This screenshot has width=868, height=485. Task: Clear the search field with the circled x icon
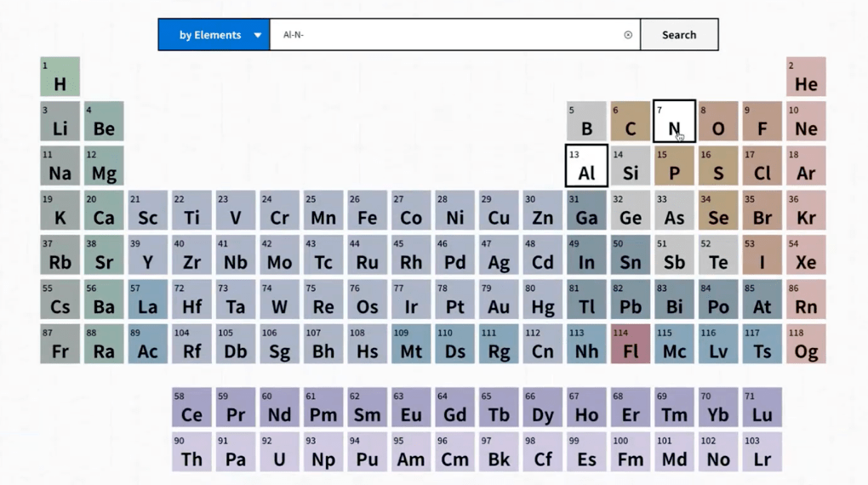coord(628,35)
